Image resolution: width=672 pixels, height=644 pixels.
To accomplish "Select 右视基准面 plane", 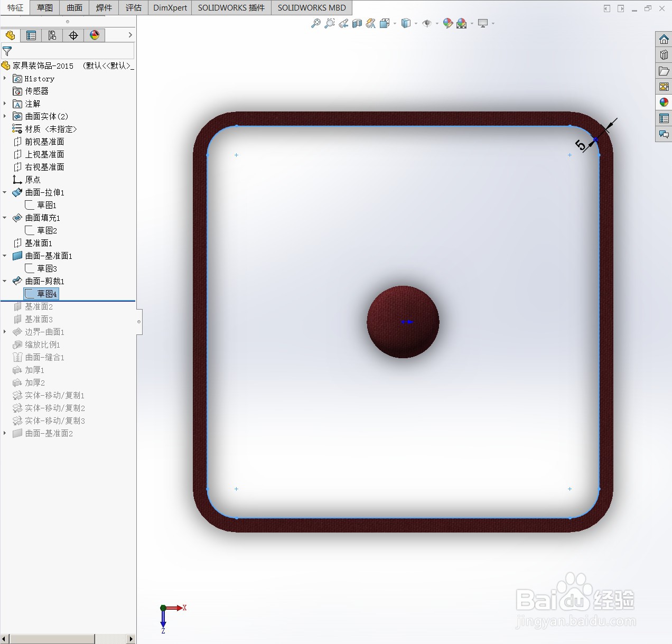I will (39, 167).
